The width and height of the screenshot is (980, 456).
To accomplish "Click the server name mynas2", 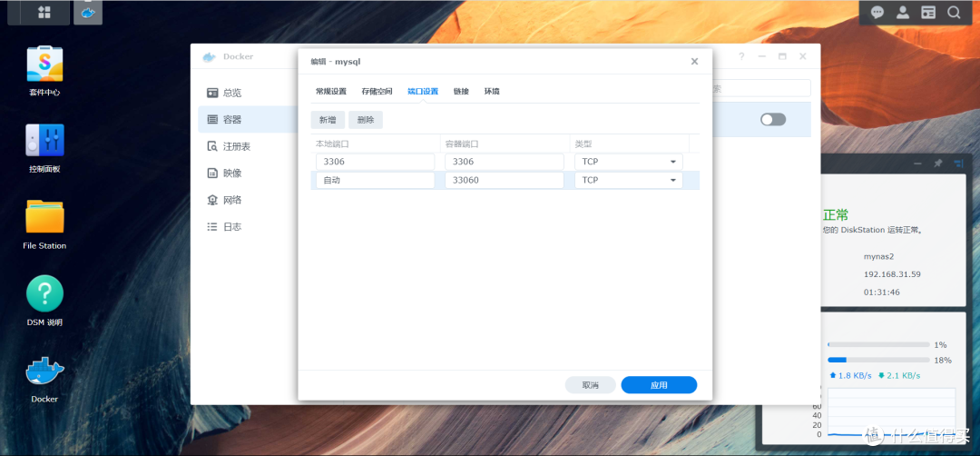I will point(880,256).
